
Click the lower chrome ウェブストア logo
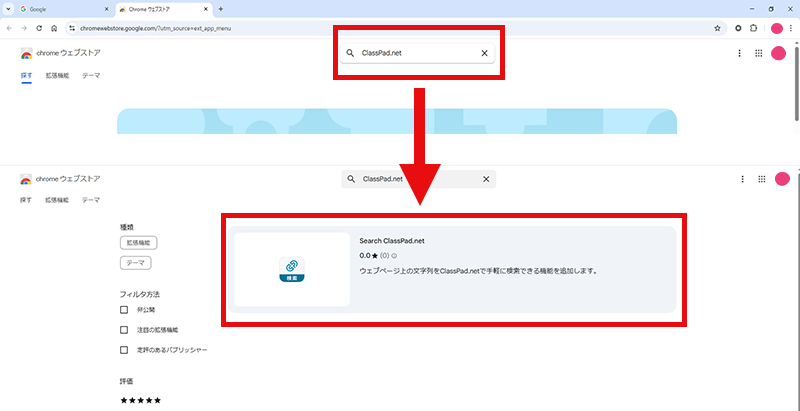coord(60,179)
